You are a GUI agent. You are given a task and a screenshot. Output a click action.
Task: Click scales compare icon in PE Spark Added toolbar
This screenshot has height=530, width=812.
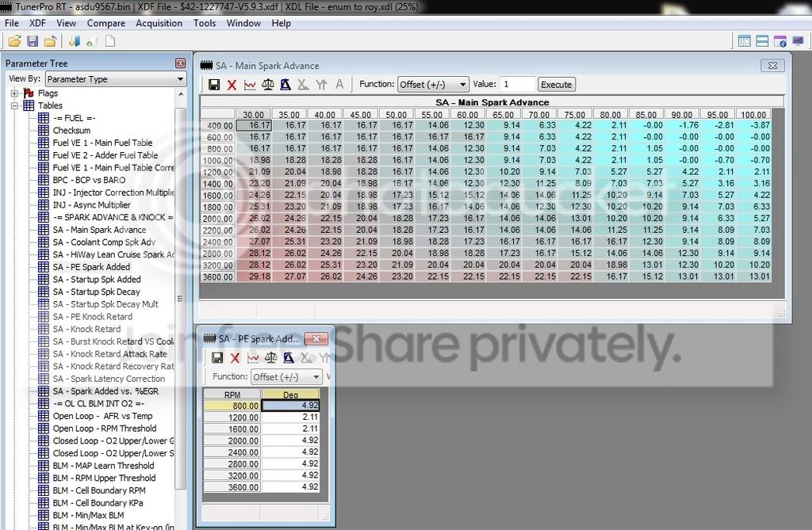[x=271, y=357]
